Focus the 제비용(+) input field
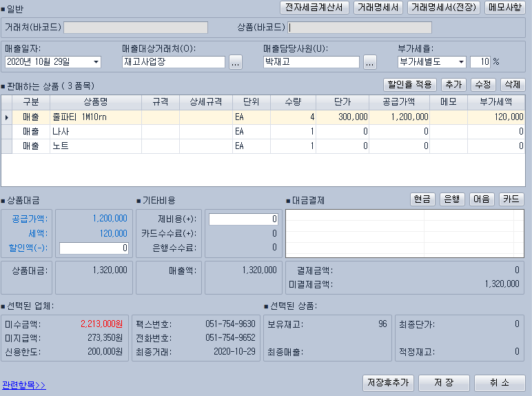 (x=243, y=219)
